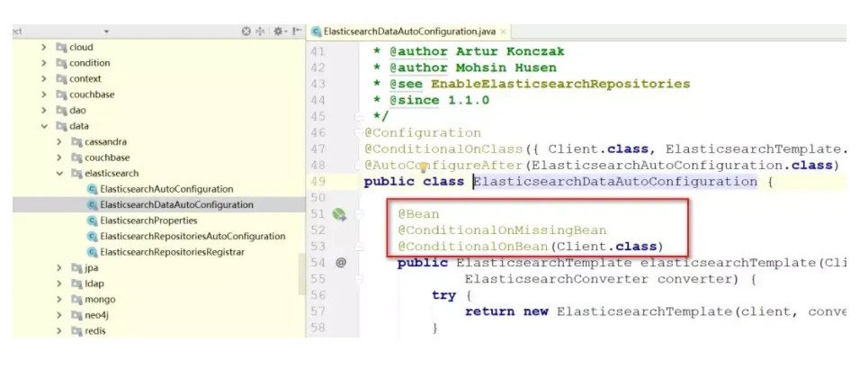This screenshot has height=369, width=868.
Task: Select the mongo folder icon
Action: click(76, 300)
